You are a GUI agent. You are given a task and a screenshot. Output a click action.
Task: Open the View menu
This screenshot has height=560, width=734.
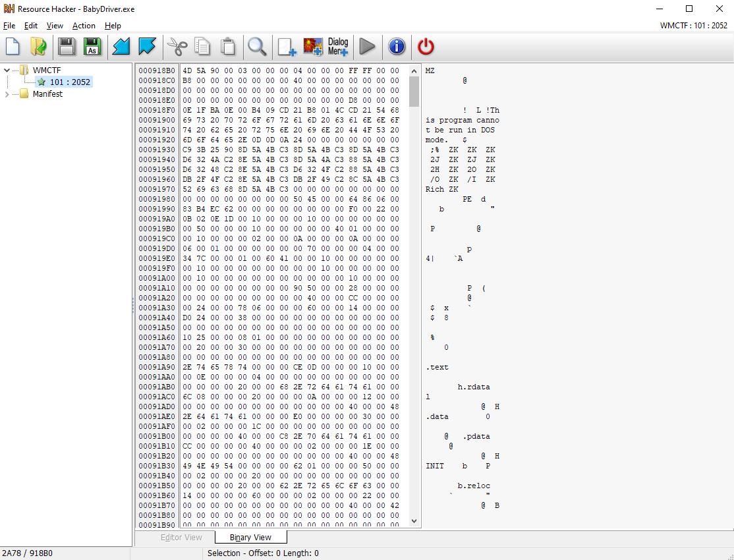coord(55,26)
